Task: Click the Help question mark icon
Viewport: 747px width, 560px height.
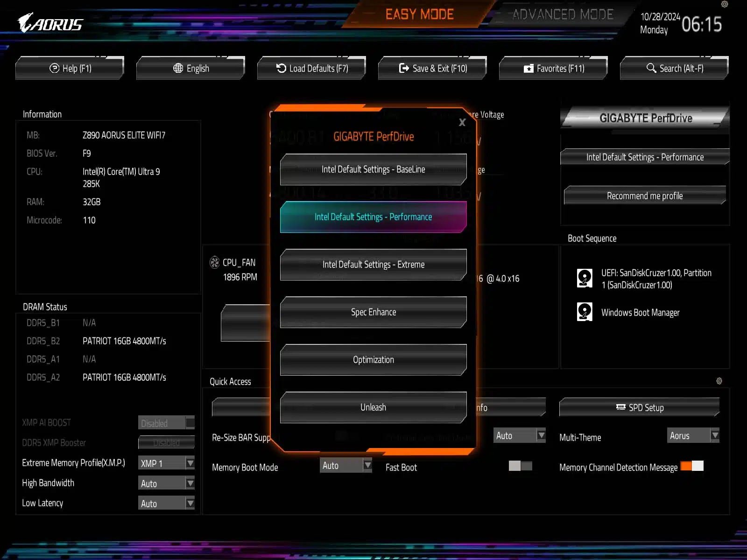Action: (55, 68)
